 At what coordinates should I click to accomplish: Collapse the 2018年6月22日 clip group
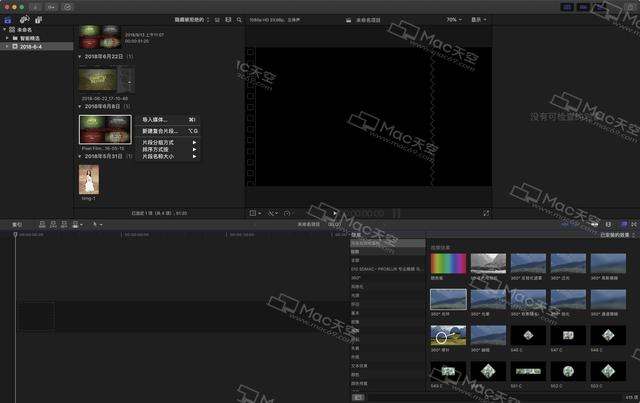coord(80,56)
